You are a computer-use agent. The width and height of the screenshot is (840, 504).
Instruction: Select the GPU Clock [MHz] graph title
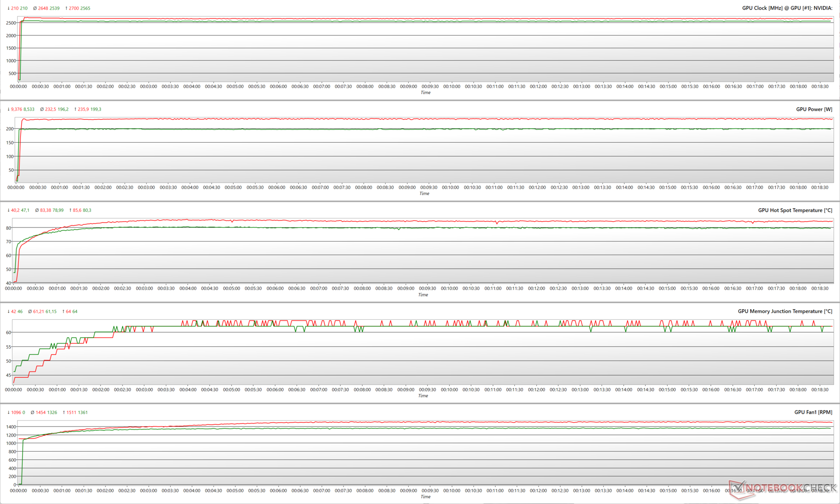[x=787, y=8]
